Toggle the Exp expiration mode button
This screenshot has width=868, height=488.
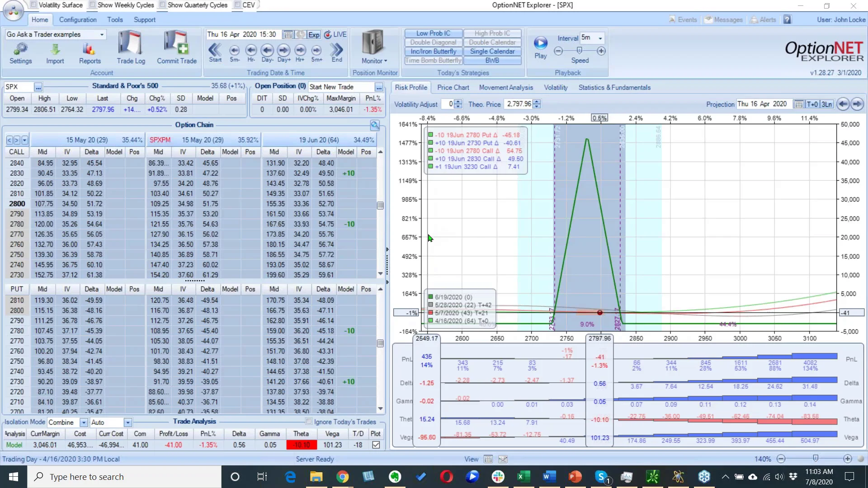314,35
